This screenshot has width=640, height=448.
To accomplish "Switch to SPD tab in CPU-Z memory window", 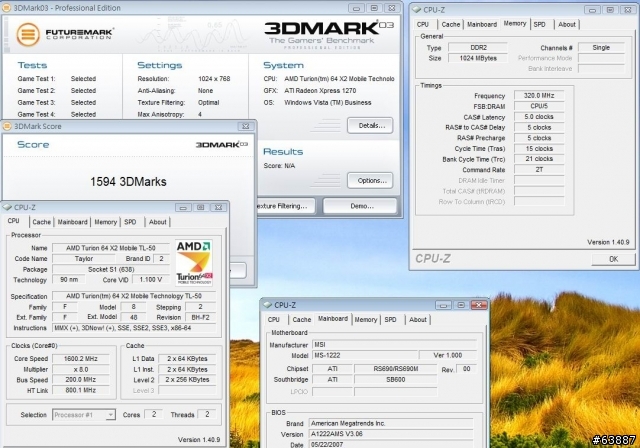I will (x=539, y=24).
